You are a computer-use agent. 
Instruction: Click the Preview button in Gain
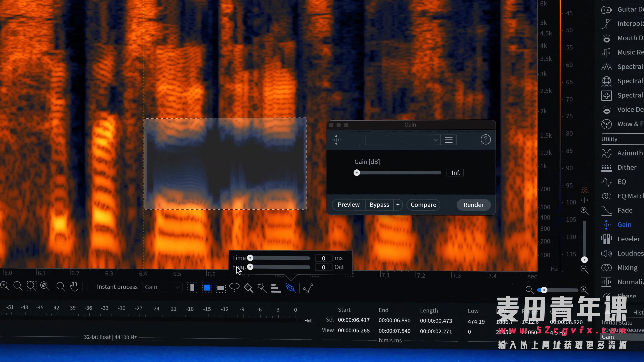[x=348, y=205]
